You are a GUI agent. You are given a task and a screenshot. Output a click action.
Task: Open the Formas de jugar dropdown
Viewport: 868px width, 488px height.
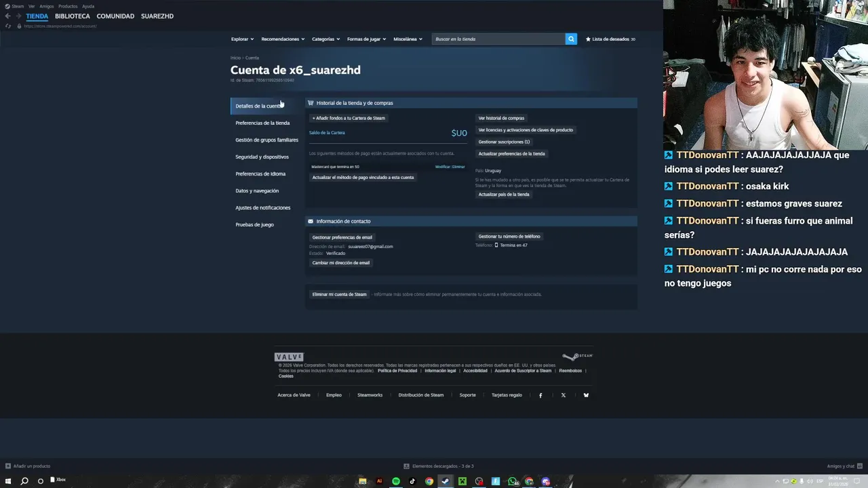point(366,39)
